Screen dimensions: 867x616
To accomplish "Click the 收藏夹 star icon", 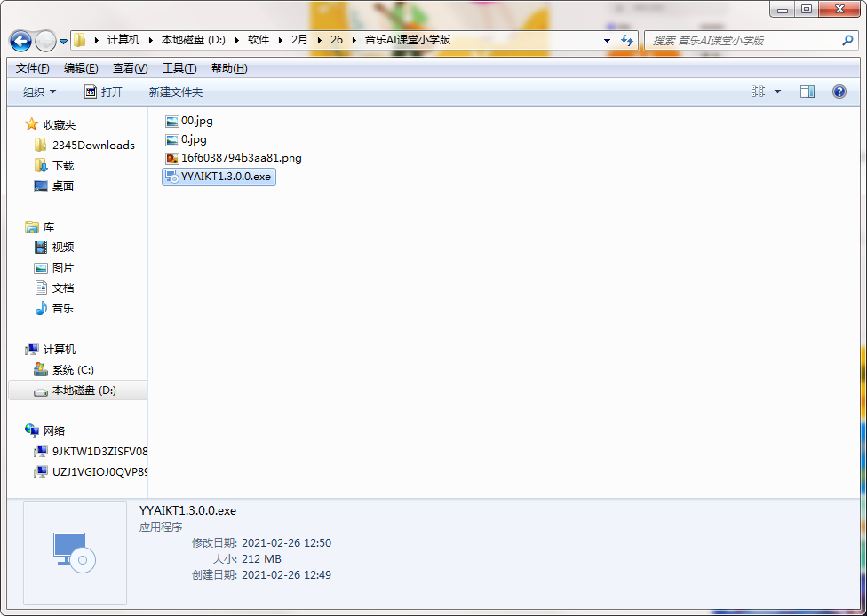I will click(x=31, y=124).
